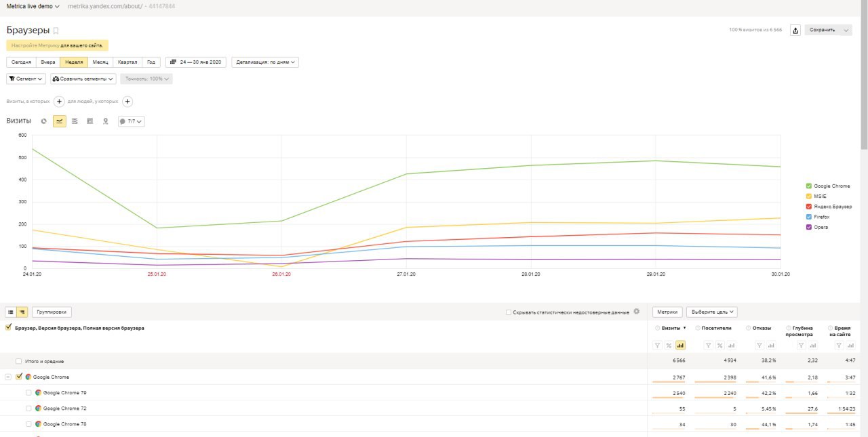868x437 pixels.
Task: Open the 7/7 annotations dropdown
Action: [x=131, y=121]
